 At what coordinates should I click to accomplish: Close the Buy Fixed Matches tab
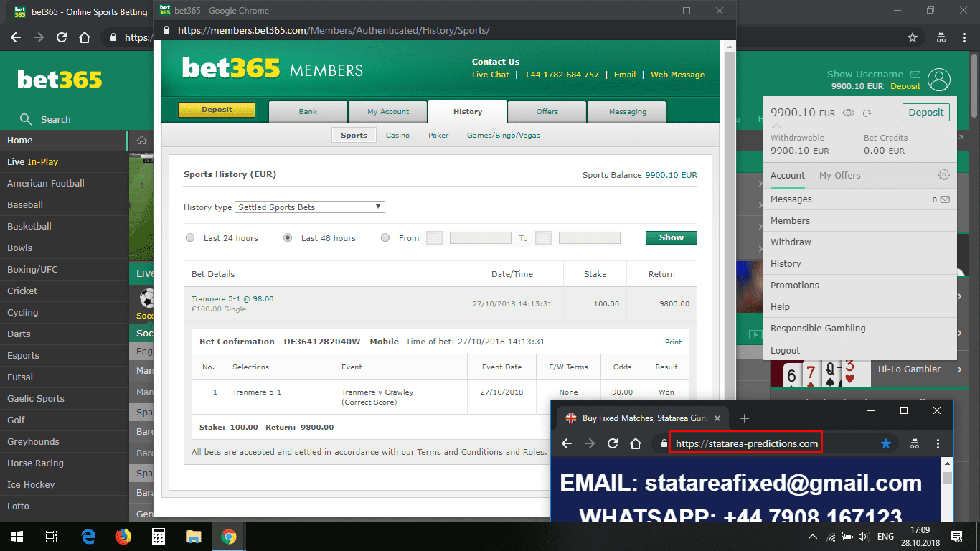coord(717,418)
